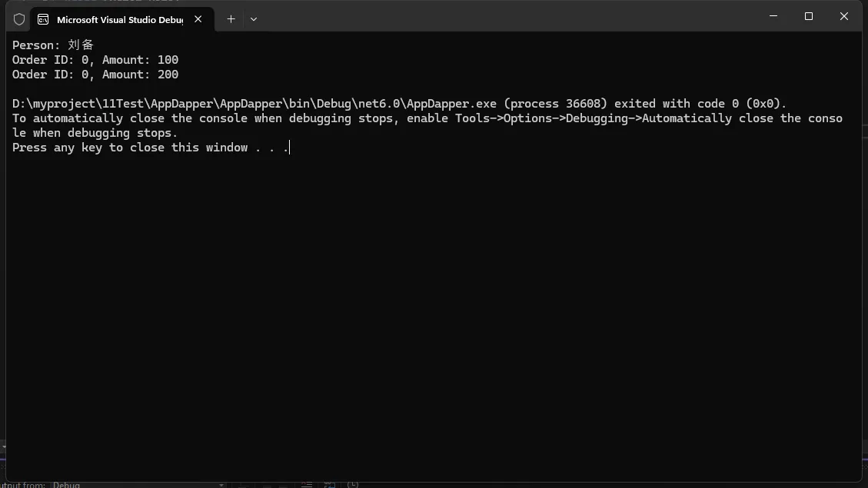
Task: Click the shield icon in the title bar
Action: (19, 19)
